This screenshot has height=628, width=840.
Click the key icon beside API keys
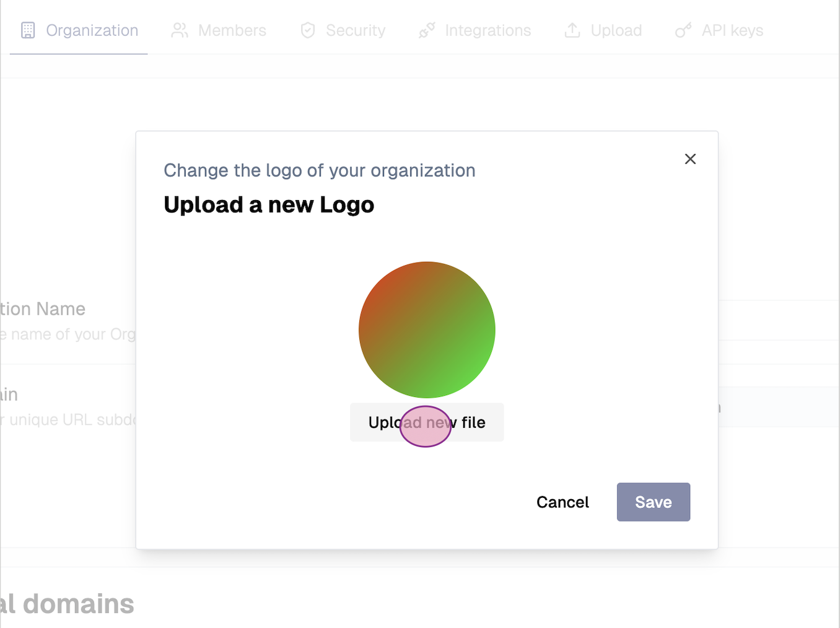(683, 30)
